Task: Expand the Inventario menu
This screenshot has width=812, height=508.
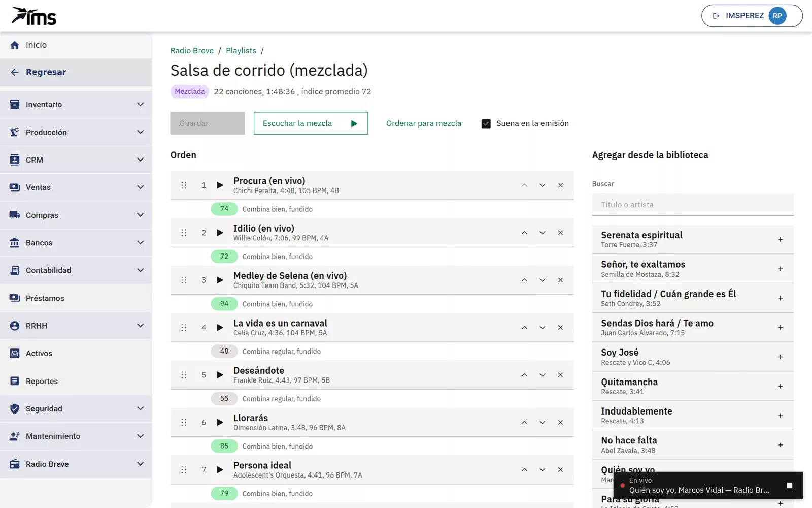Action: tap(76, 104)
